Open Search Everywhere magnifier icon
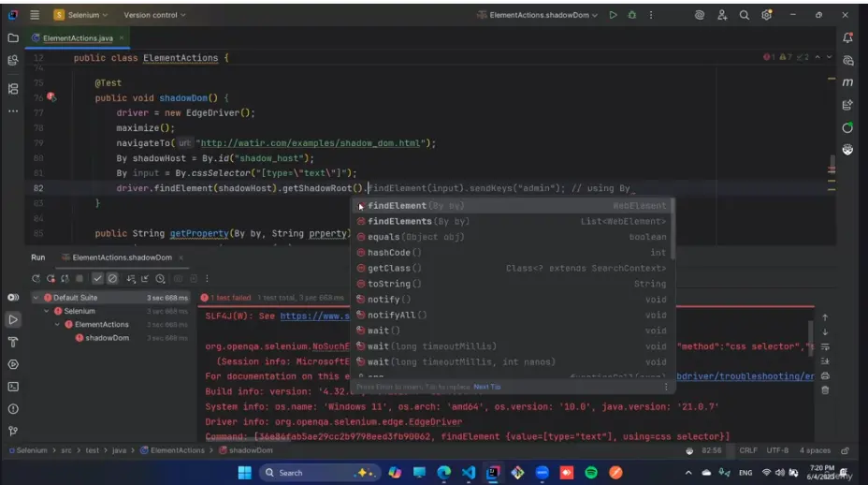Viewport: 868px width, 485px height. [x=744, y=16]
